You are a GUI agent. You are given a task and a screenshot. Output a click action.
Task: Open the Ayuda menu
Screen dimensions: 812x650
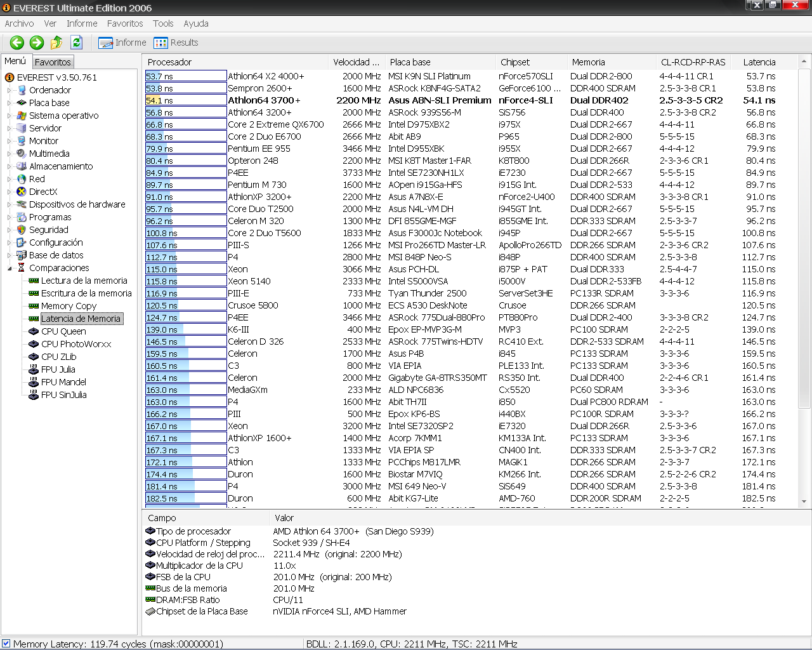pyautogui.click(x=196, y=23)
